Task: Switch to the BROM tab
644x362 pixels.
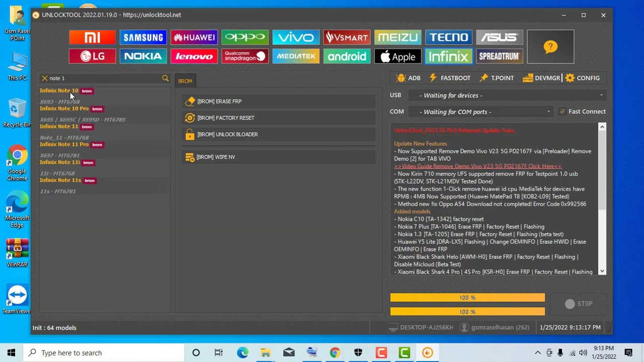Action: pos(185,81)
